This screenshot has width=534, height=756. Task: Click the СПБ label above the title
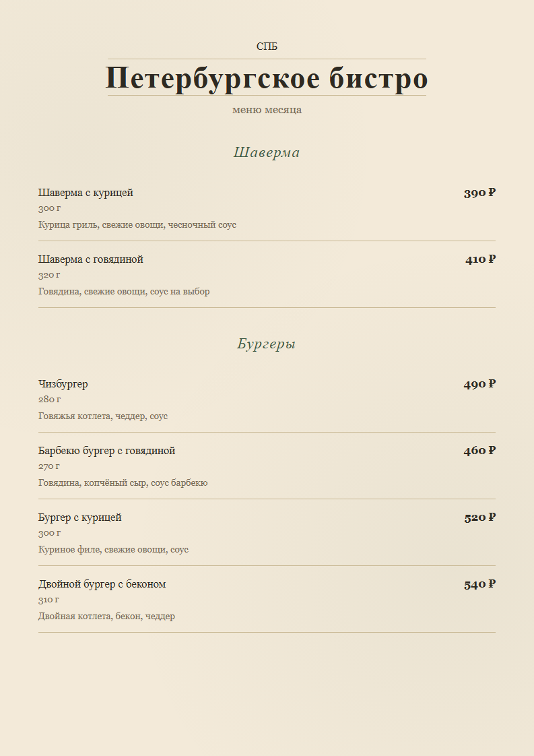(267, 46)
